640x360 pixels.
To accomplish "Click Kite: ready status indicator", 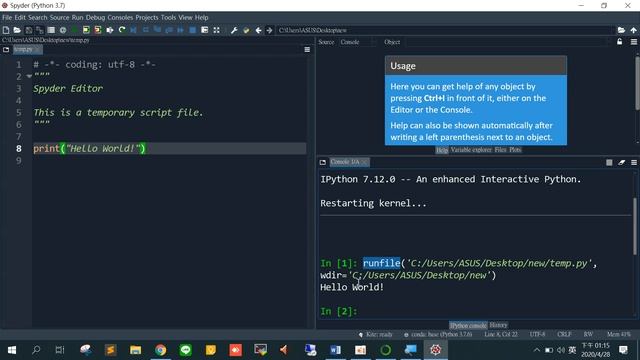I will point(375,334).
